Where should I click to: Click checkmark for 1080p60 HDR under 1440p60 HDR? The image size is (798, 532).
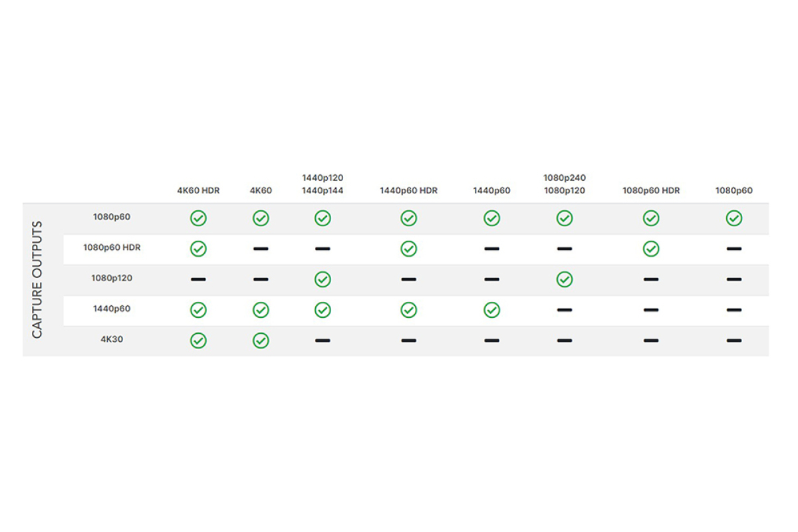408,249
